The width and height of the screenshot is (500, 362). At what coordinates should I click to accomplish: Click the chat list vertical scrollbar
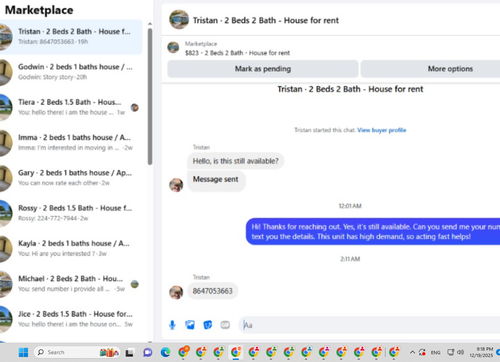click(x=150, y=97)
